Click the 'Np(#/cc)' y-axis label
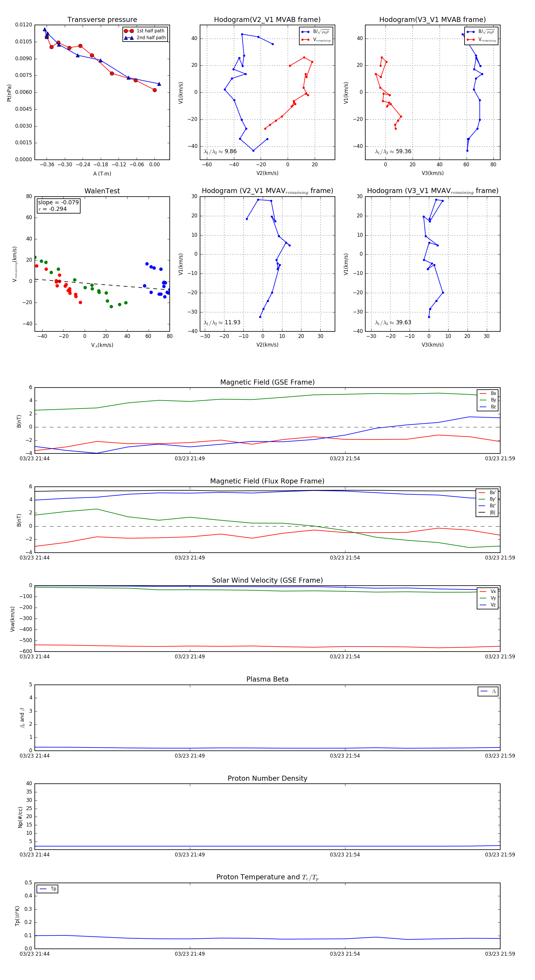Viewport: 535px width, 980px height. (x=20, y=817)
